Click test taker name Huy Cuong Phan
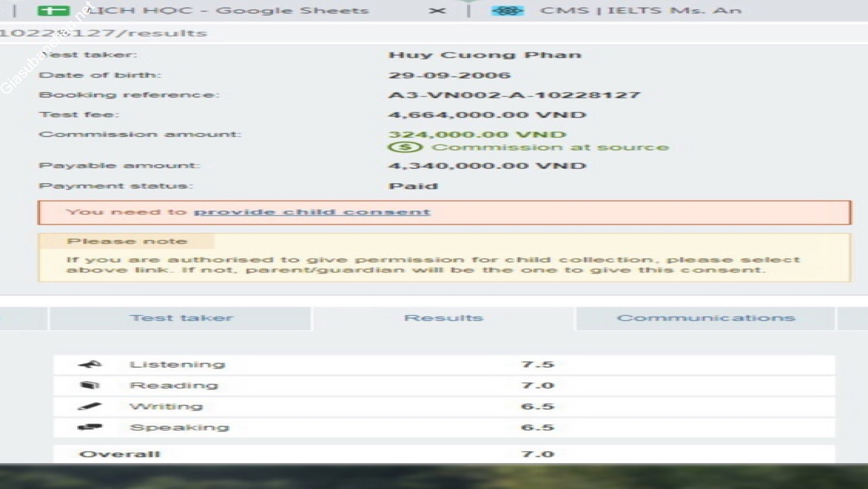The height and width of the screenshot is (489, 868). (485, 55)
